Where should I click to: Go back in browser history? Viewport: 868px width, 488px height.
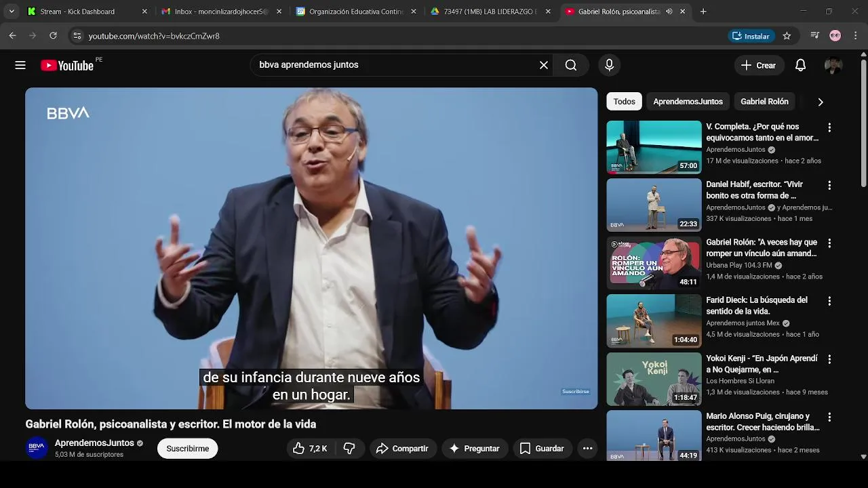tap(12, 36)
